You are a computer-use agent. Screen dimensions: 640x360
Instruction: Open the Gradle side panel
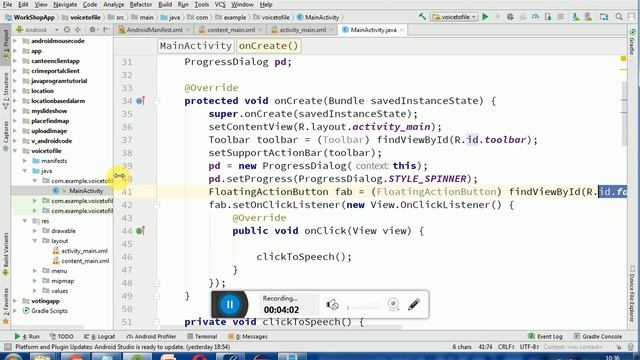632,42
